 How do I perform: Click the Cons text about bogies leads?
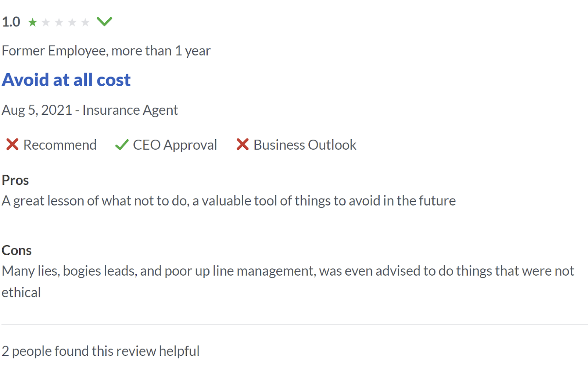(x=287, y=271)
